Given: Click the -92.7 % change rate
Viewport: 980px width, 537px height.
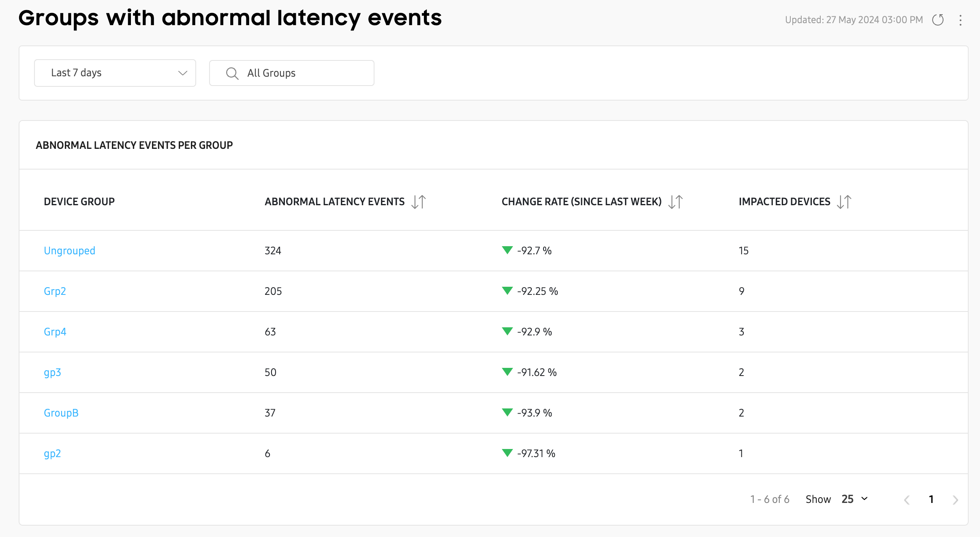Looking at the screenshot, I should pyautogui.click(x=534, y=251).
